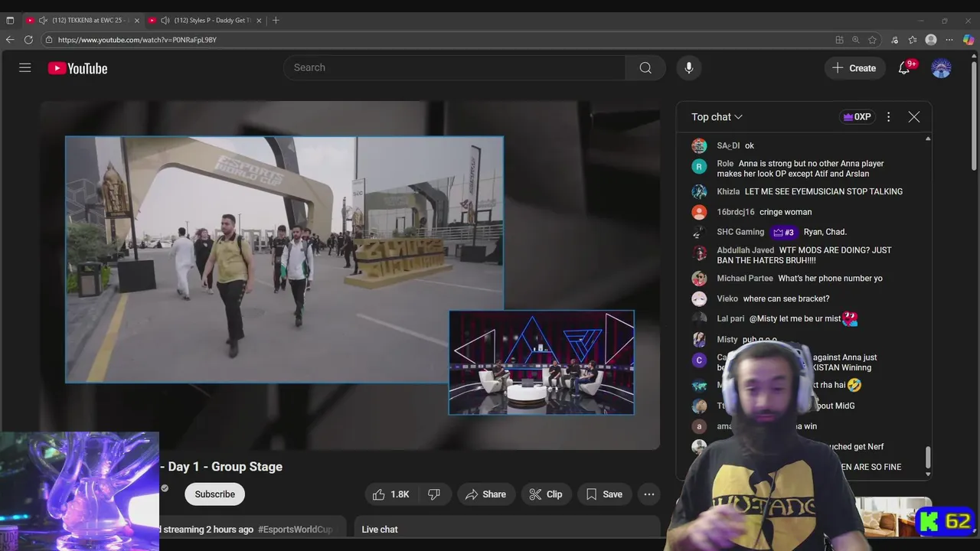
Task: Open YouTube notifications bell
Action: [904, 68]
